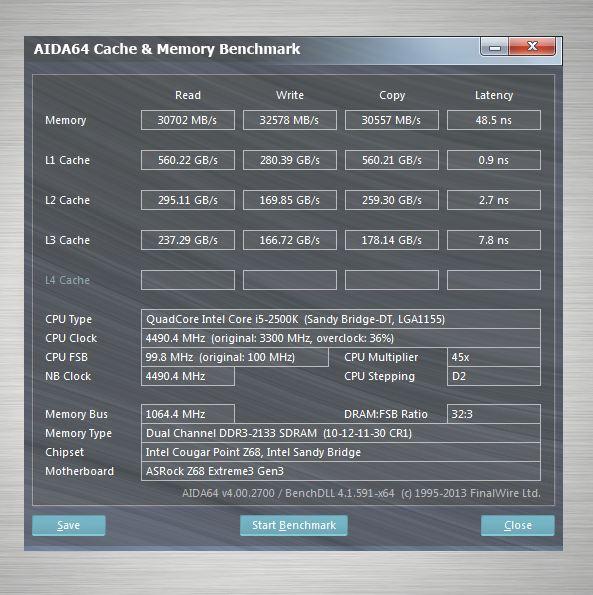593x595 pixels.
Task: Click CPU FSB value 99.8 MHz
Action: tap(235, 357)
